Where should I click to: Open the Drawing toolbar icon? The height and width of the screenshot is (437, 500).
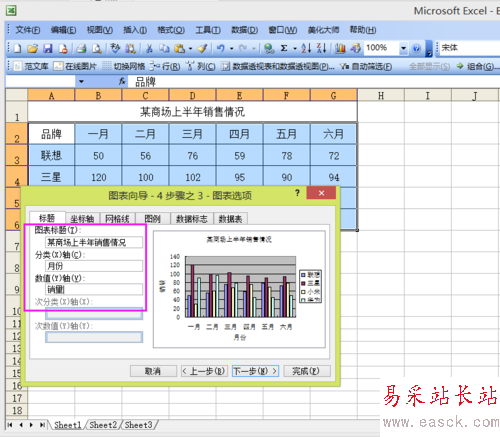pyautogui.click(x=355, y=49)
